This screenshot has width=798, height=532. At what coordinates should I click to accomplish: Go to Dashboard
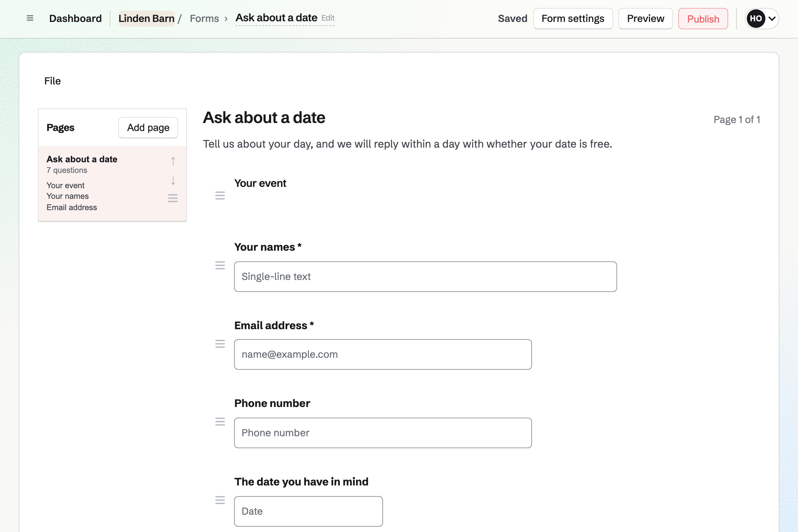(75, 18)
